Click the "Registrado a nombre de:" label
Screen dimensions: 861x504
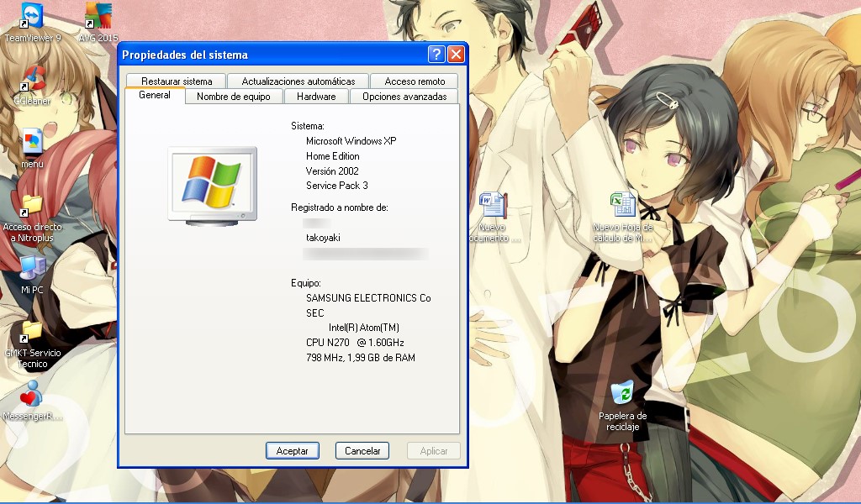pos(340,207)
